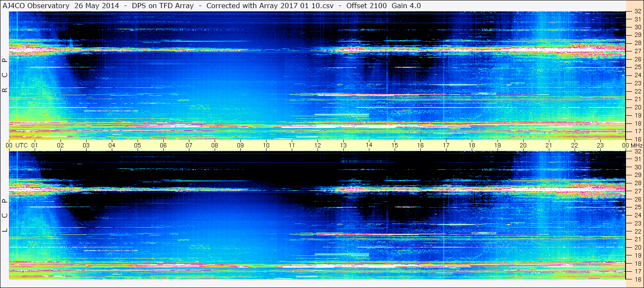Select the Corrected with Array 2017 01 10.csv text
Image resolution: width=644 pixels, height=288 pixels.
pos(270,6)
